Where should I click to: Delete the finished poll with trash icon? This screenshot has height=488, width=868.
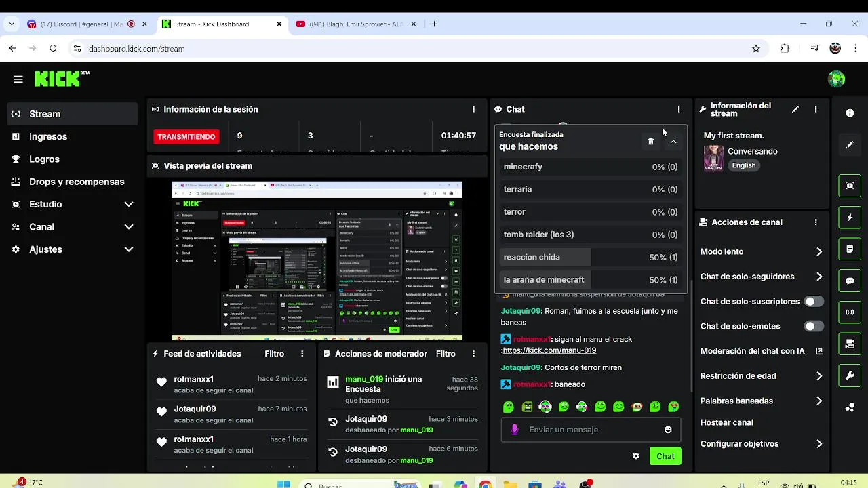click(x=651, y=141)
